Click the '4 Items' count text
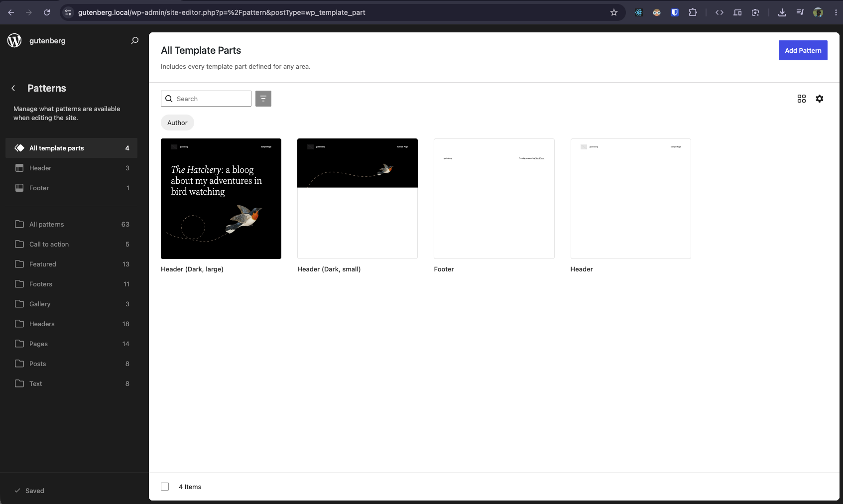Image resolution: width=843 pixels, height=504 pixels. (x=190, y=487)
